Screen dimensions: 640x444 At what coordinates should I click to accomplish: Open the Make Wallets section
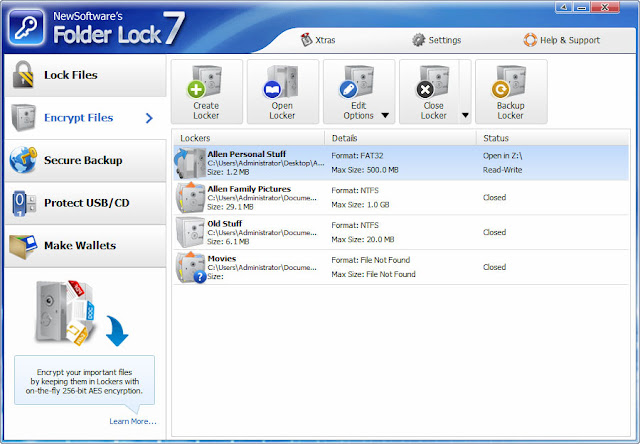85,246
